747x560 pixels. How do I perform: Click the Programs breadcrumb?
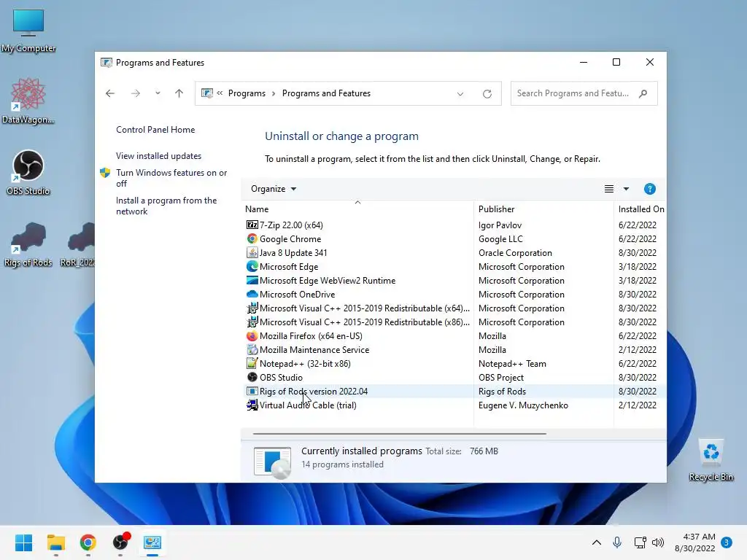[x=247, y=93]
